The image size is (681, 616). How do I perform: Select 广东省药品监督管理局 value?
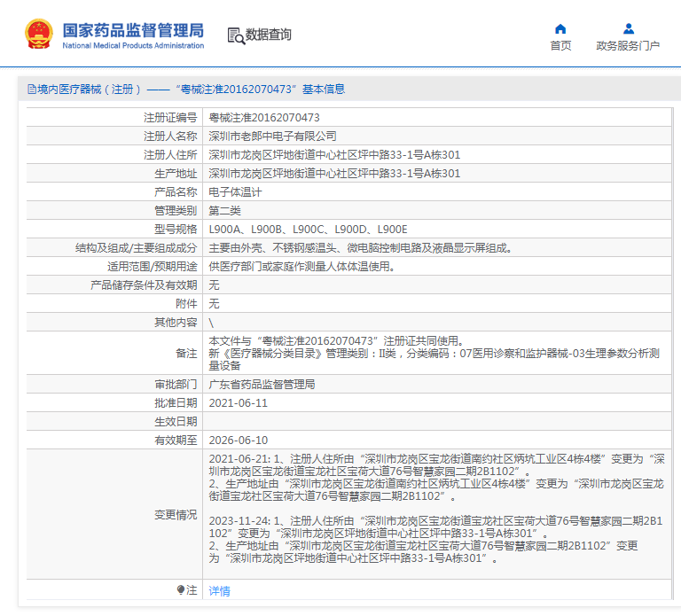[x=262, y=385]
